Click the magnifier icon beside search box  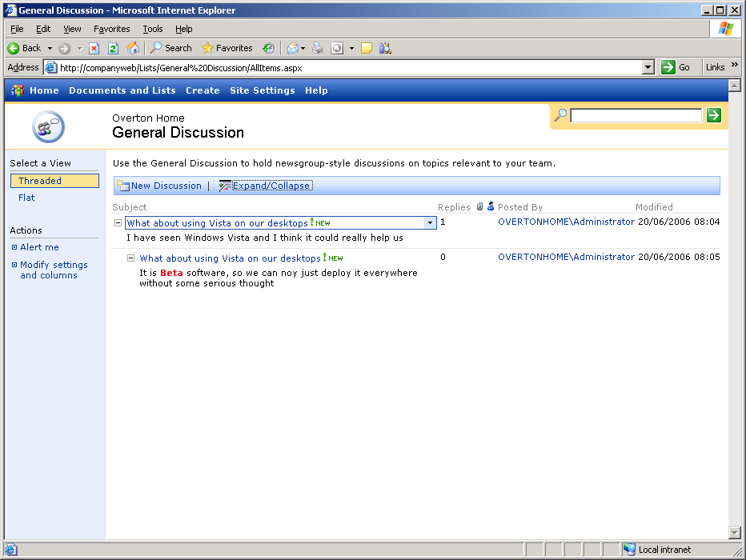[560, 115]
